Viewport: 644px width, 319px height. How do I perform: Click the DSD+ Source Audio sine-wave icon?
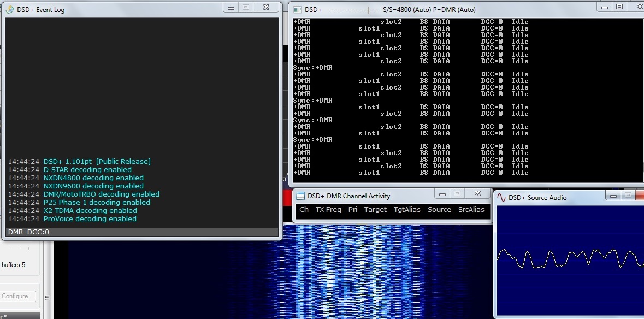tap(501, 198)
